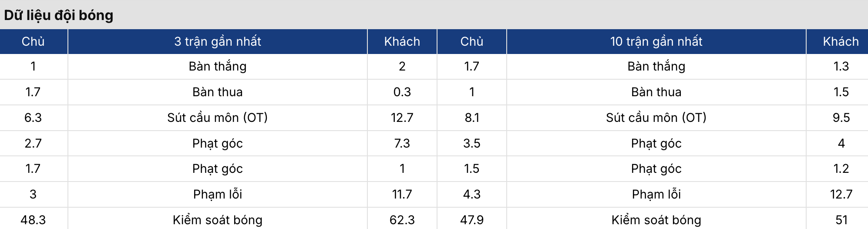Click 'Phạm lỗi' under 3 trận gần nhất

(x=217, y=194)
